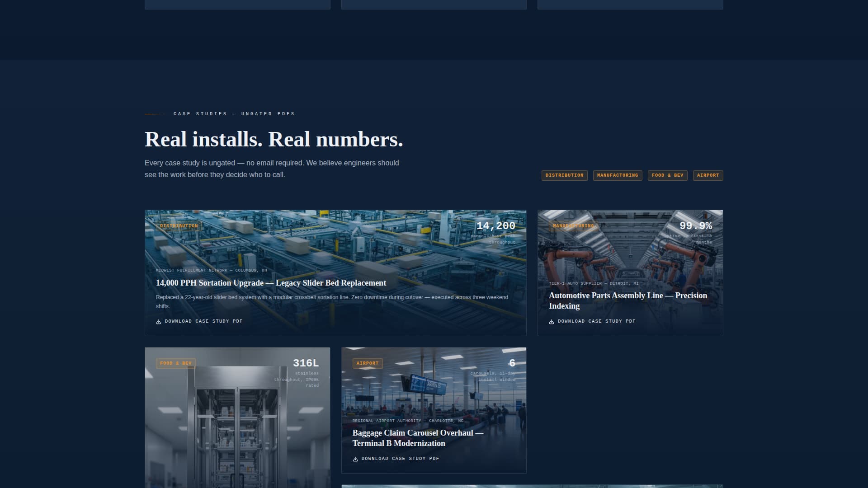Screen dimensions: 868x488
Task: Toggle the AIRPORT filter chip
Action: pos(708,175)
